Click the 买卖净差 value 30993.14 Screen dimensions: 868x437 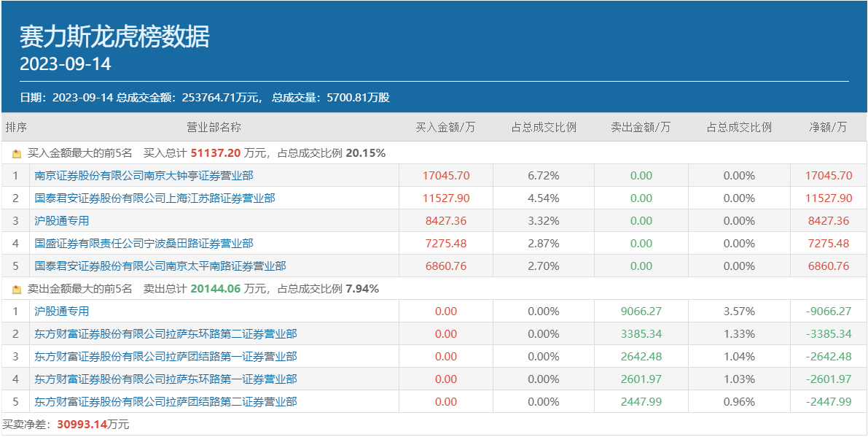coord(82,424)
